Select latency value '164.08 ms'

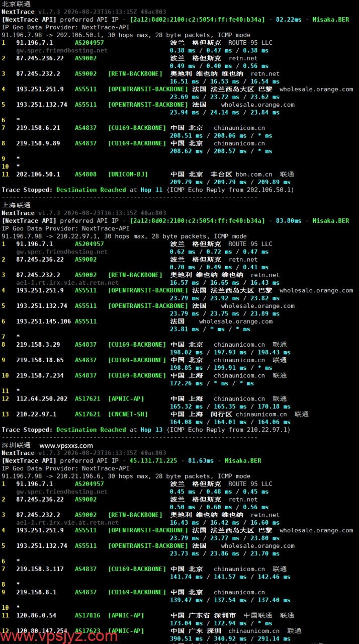(187, 422)
